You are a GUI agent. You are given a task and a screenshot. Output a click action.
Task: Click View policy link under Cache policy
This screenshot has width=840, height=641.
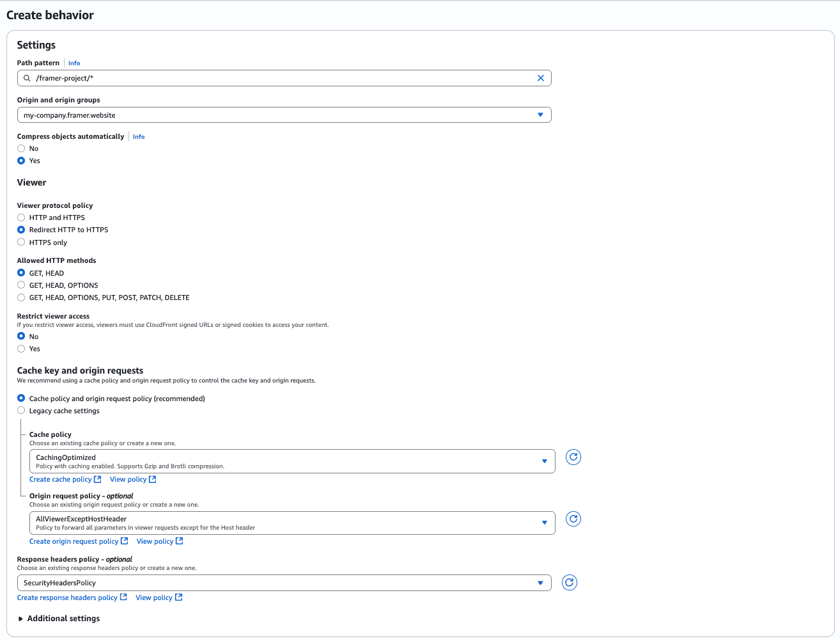(128, 479)
